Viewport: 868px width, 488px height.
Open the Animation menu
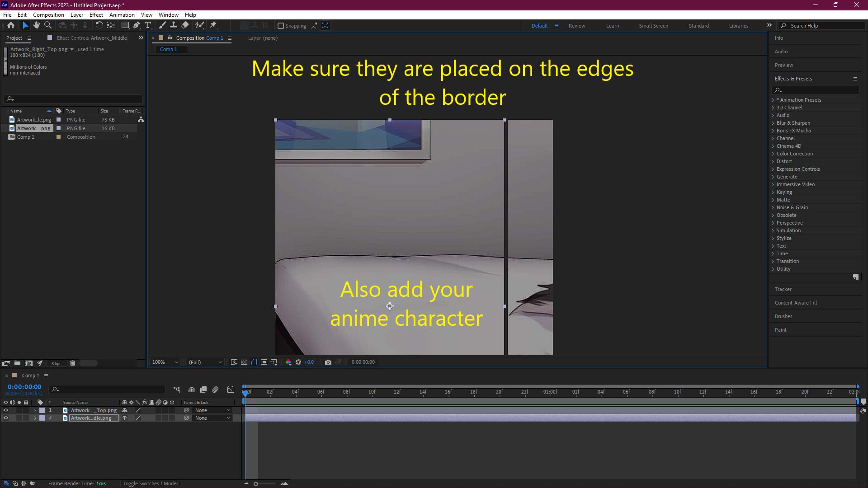click(x=122, y=15)
